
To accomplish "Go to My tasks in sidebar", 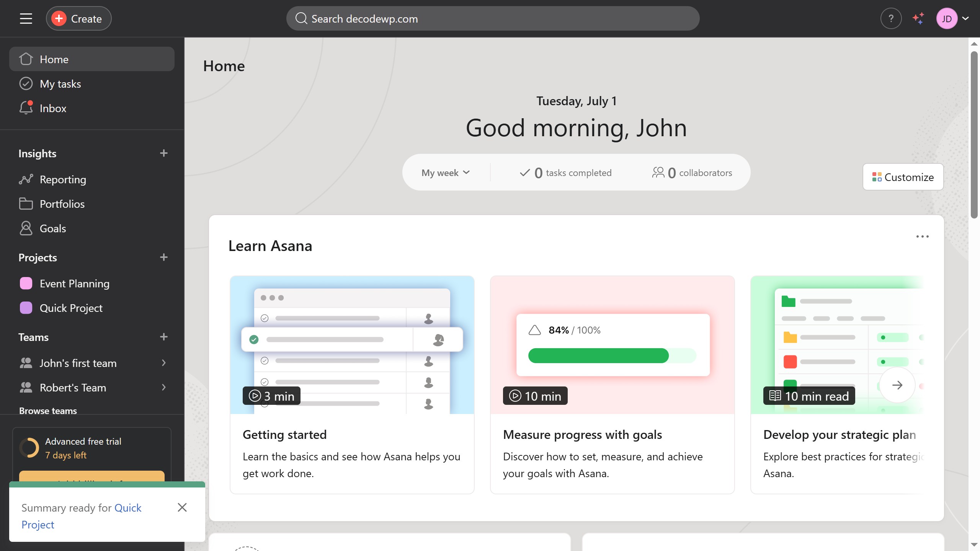I will pos(60,84).
